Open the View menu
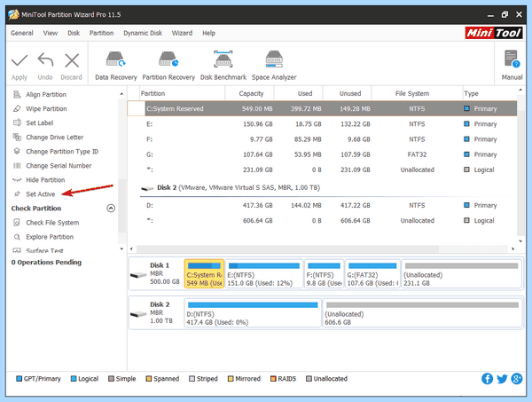 (x=51, y=33)
